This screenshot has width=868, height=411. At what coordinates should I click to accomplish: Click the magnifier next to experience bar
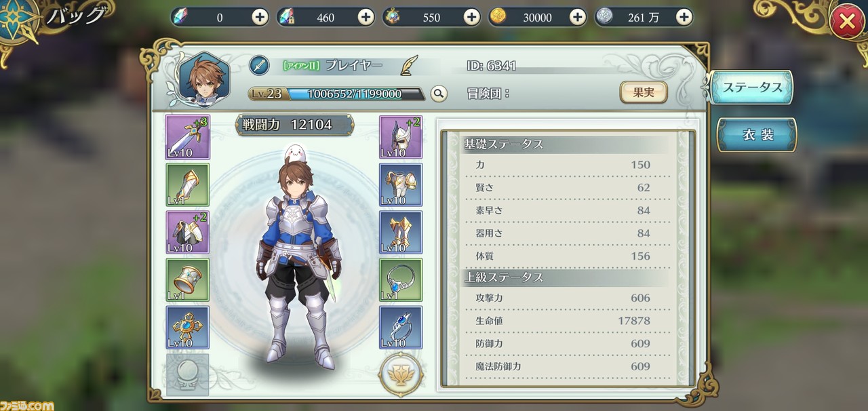click(439, 94)
